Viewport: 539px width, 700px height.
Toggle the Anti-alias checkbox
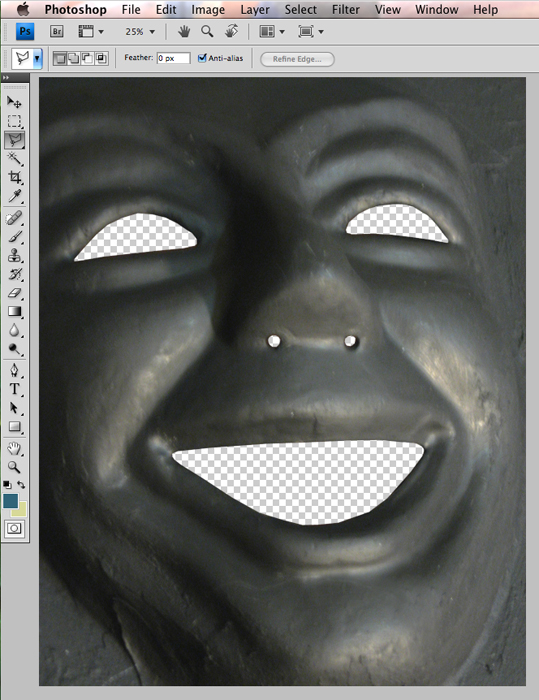pos(202,58)
